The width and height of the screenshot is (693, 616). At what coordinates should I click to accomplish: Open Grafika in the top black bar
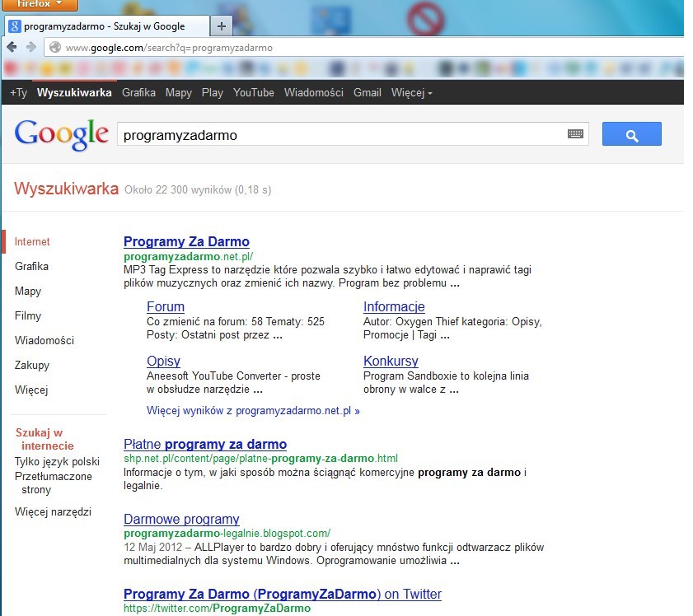coord(138,93)
